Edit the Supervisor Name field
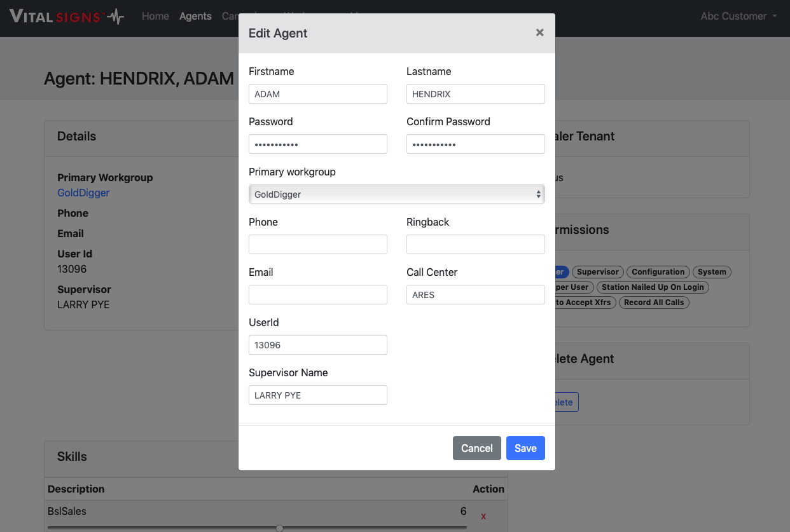This screenshot has height=532, width=790. (317, 395)
